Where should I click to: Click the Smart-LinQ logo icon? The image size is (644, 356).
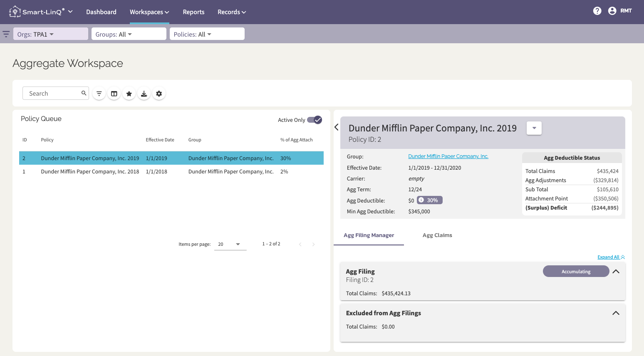pos(15,12)
